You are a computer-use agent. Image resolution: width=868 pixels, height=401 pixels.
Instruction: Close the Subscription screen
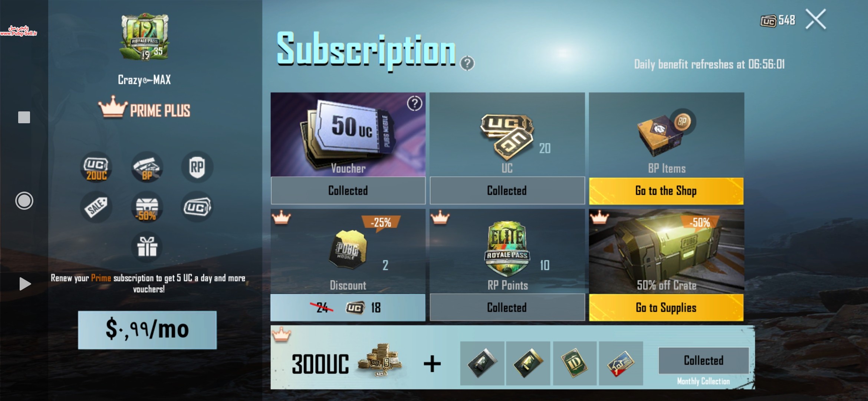[x=816, y=19]
